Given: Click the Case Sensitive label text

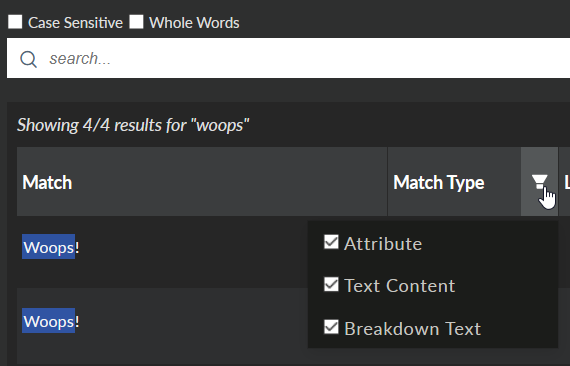Looking at the screenshot, I should [75, 23].
